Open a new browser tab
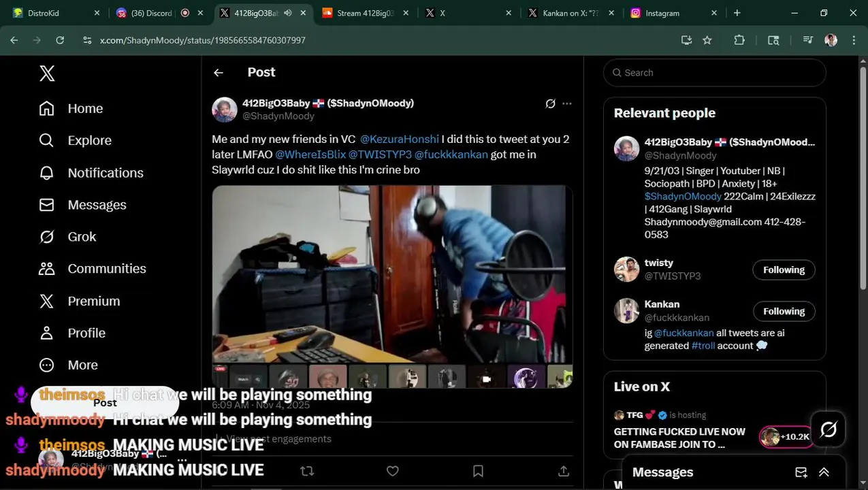Image resolution: width=868 pixels, height=490 pixels. pyautogui.click(x=737, y=13)
